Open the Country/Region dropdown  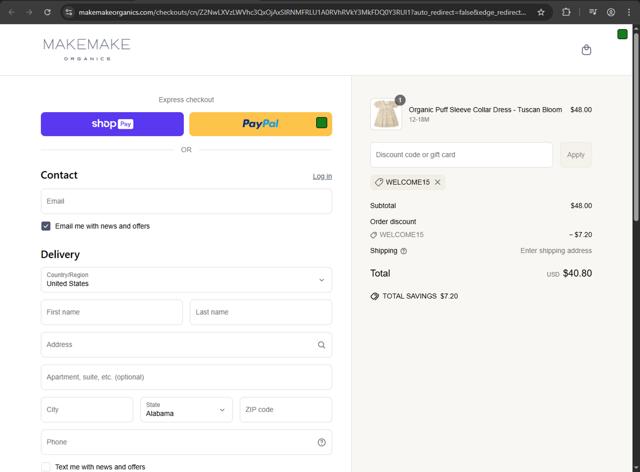[186, 280]
